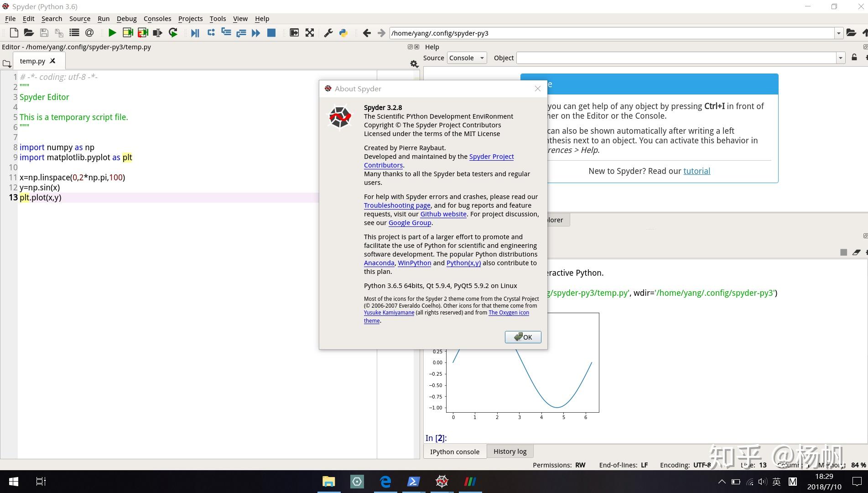Open Microsoft Edge from taskbar
This screenshot has width=868, height=493.
pyautogui.click(x=385, y=482)
